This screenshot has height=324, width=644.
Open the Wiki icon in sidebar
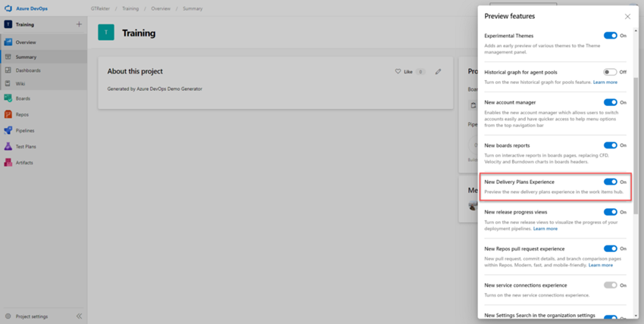click(x=8, y=83)
